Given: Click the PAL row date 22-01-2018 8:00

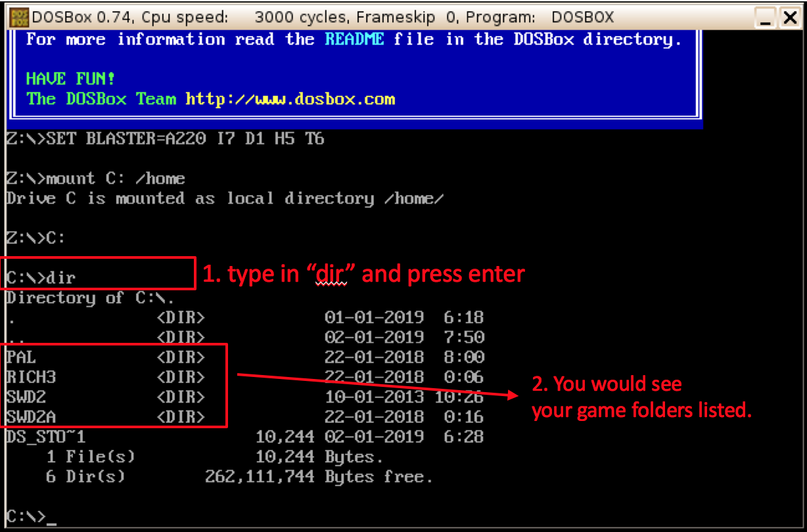Looking at the screenshot, I should click(x=405, y=357).
